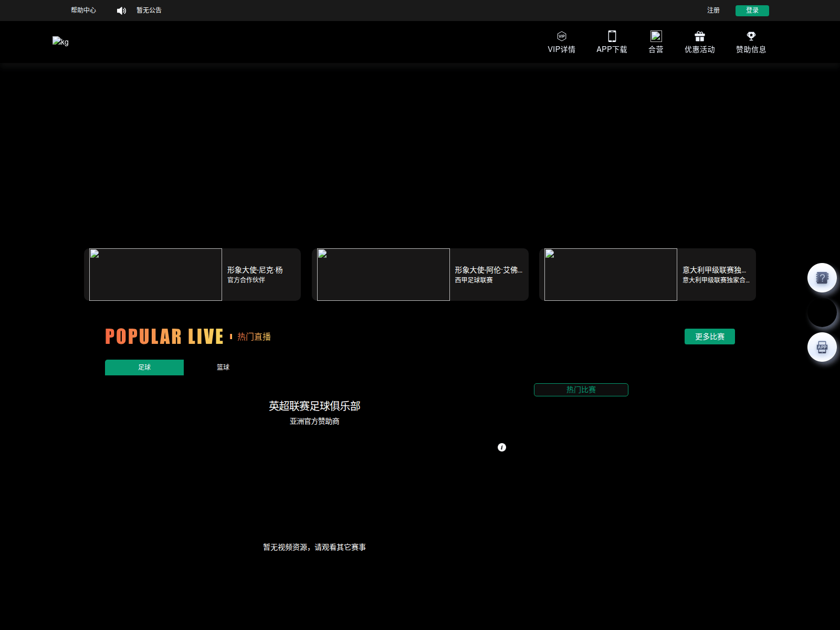This screenshot has height=630, width=840.
Task: Open the 注册 link
Action: (713, 10)
